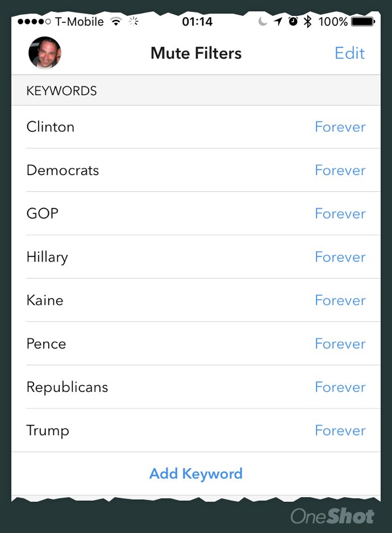Tap the alarm clock status icon
Image resolution: width=392 pixels, height=533 pixels.
pos(293,22)
